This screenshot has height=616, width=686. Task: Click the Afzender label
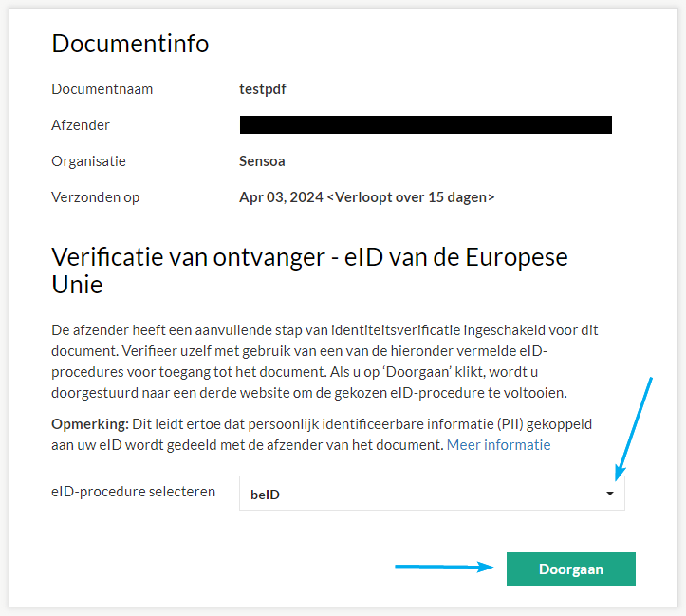click(x=81, y=125)
